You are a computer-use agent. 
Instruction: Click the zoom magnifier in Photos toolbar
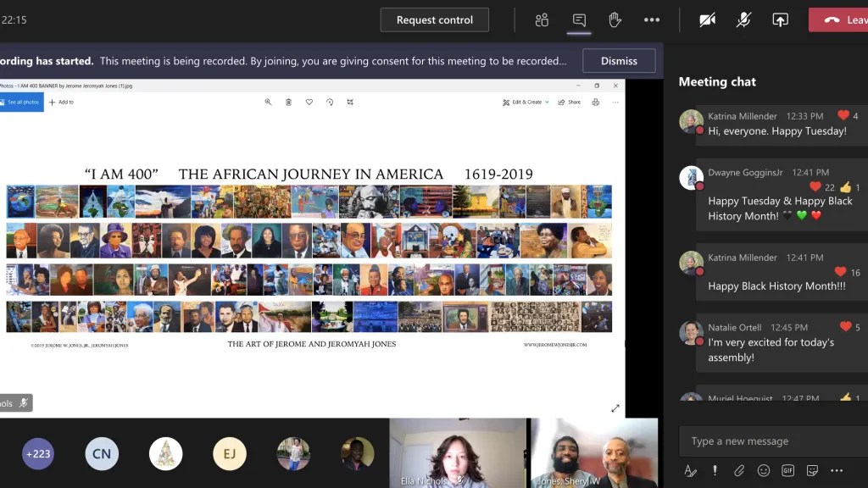pos(268,102)
